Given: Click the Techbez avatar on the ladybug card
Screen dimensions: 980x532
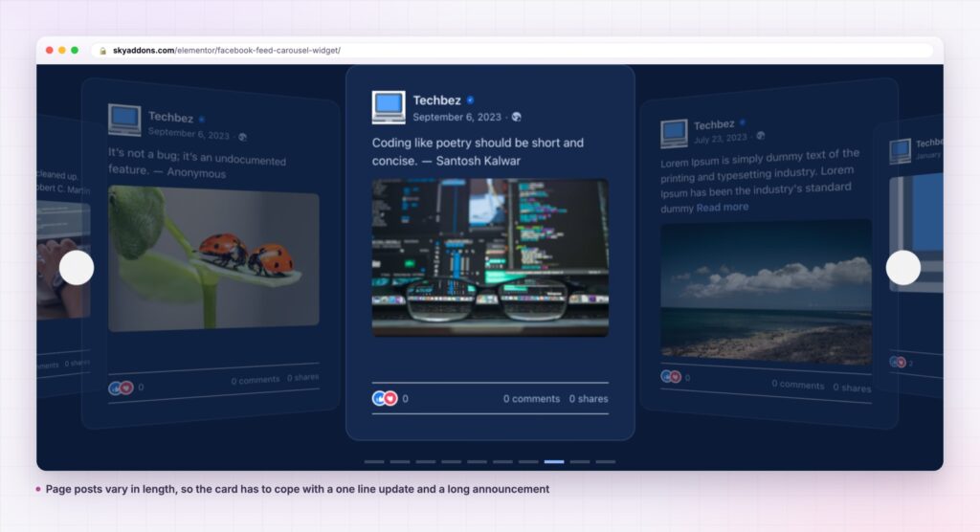Looking at the screenshot, I should tap(124, 120).
